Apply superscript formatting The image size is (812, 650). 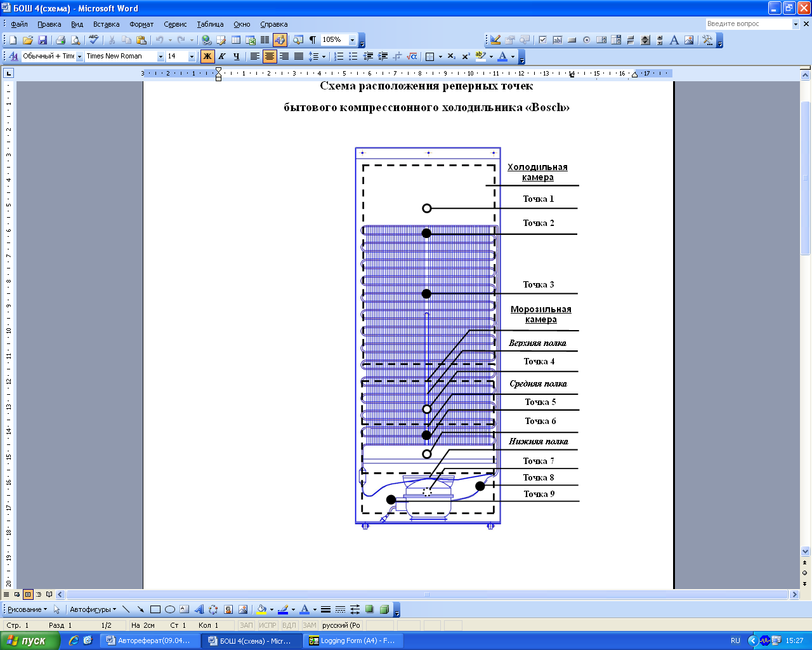[x=466, y=56]
